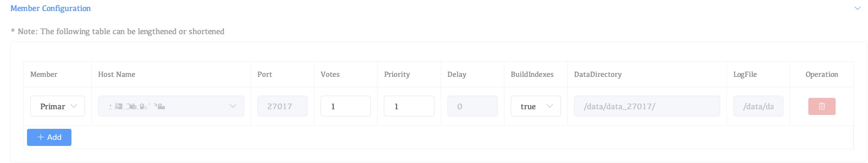868x163 pixels.
Task: Collapse the Member Configuration section chevron
Action: click(857, 8)
